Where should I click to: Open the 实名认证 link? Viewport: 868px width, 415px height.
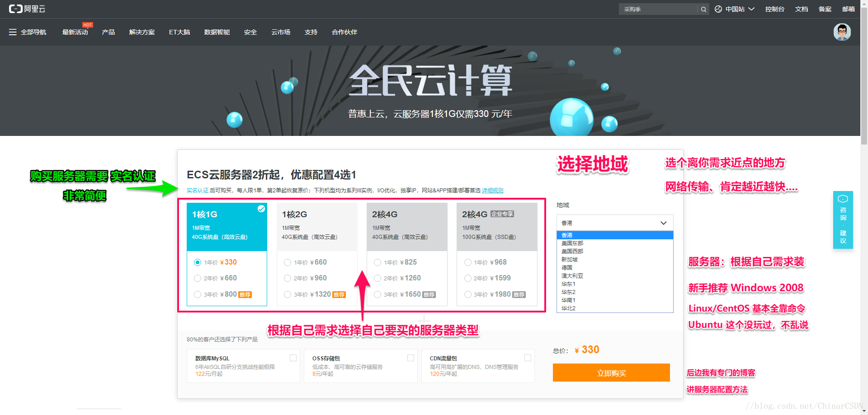coord(198,191)
